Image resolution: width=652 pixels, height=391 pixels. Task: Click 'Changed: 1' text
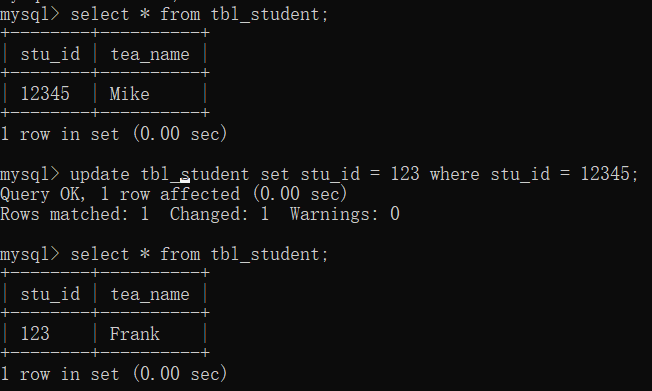pos(219,214)
